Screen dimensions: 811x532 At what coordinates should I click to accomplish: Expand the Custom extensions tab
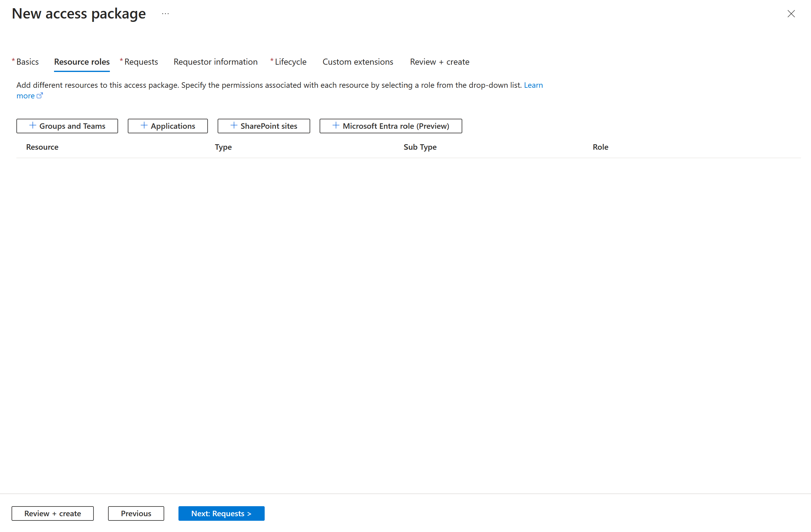pos(357,62)
